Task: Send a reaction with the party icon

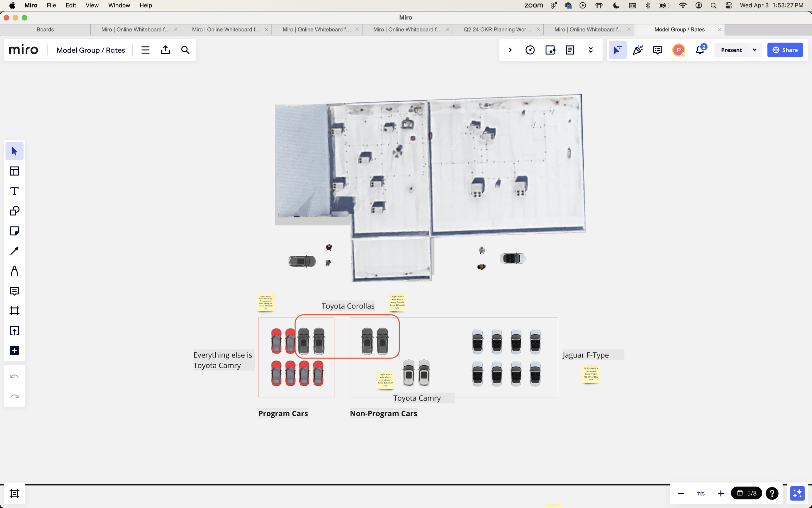Action: (x=638, y=50)
